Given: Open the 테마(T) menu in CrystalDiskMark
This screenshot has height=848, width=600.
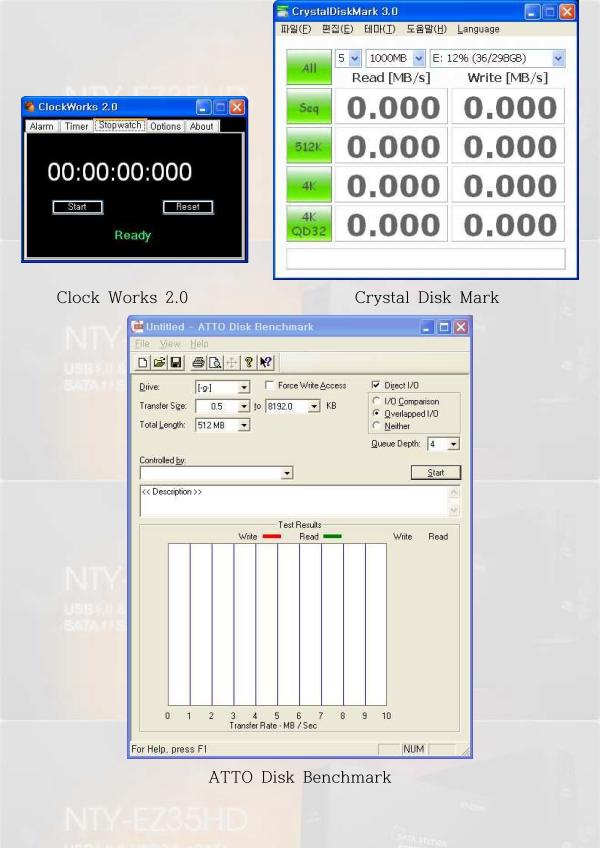Looking at the screenshot, I should [380, 29].
